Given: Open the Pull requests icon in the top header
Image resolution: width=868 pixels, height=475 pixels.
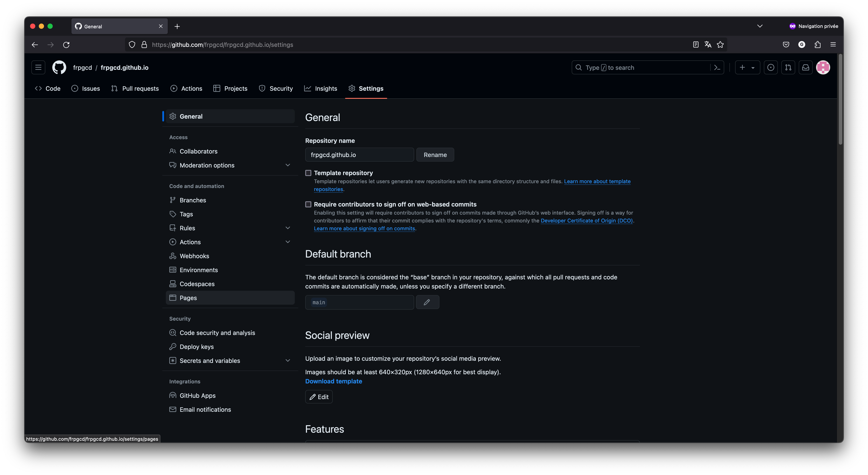Looking at the screenshot, I should [788, 67].
